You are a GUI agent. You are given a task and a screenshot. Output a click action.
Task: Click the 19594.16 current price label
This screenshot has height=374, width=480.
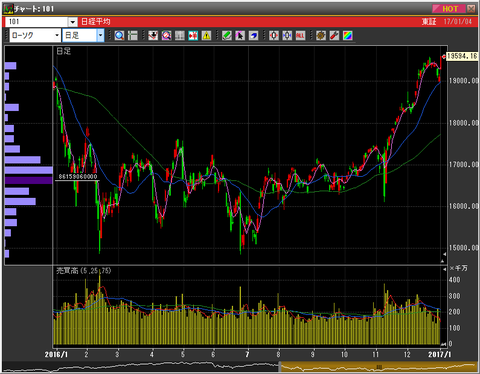[462, 56]
